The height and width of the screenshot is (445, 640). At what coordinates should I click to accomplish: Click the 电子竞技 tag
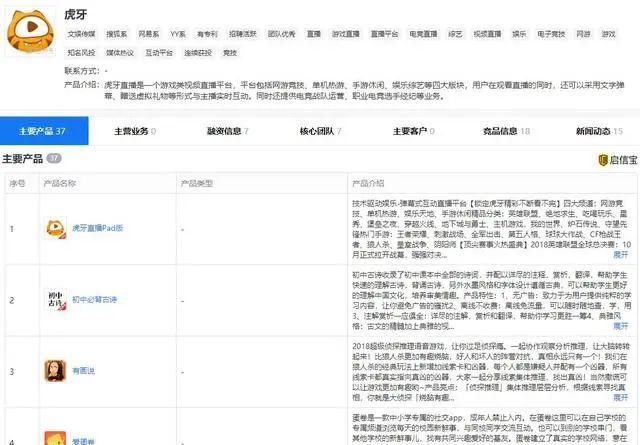[x=551, y=34]
